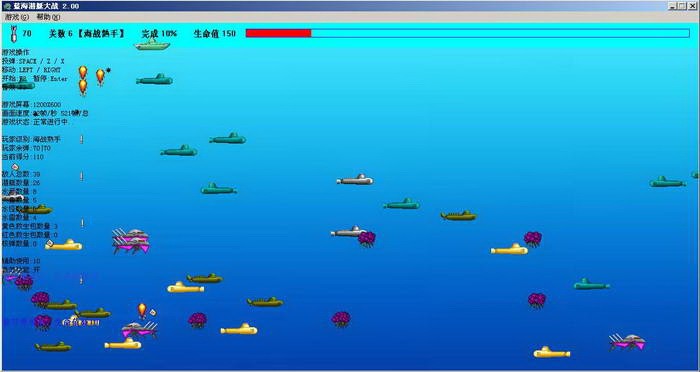Viewport: 700px width, 372px height.
Task: Click the double-stacked pink spiked craft on the left
Action: 131,241
